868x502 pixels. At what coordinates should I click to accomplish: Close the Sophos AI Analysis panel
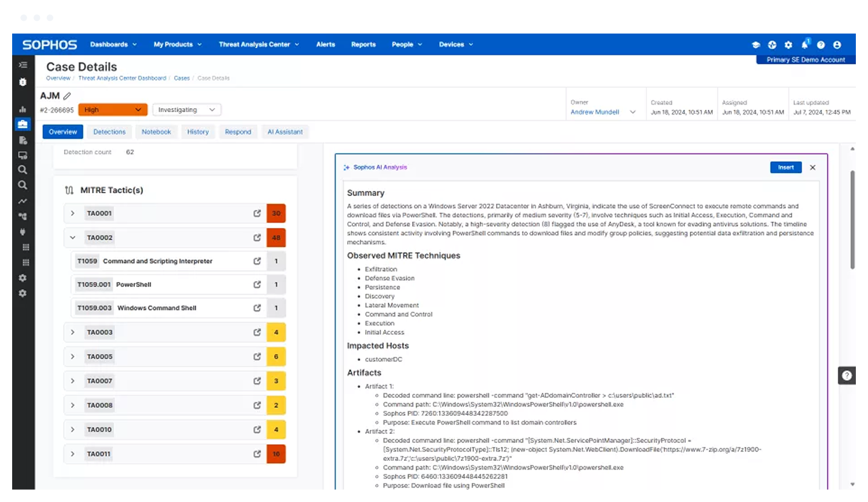tap(812, 168)
